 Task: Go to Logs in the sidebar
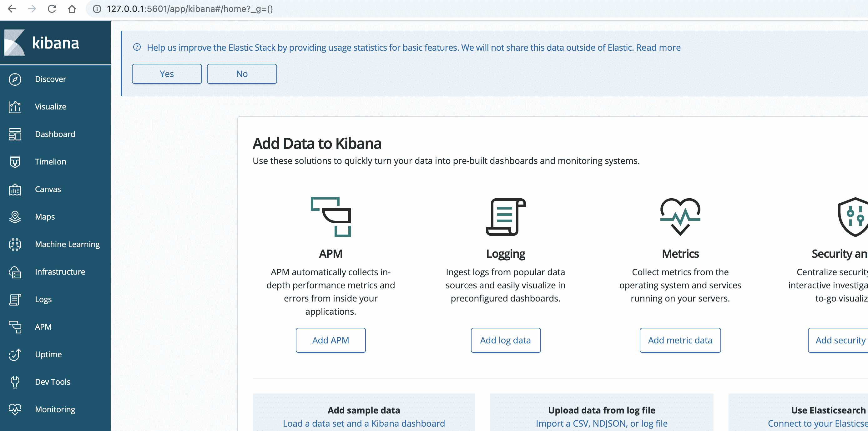[x=43, y=299]
